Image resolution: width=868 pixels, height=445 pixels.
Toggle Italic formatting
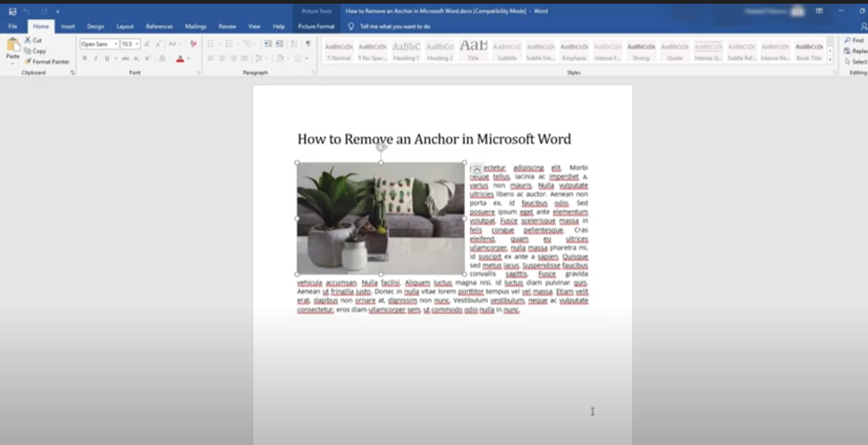coord(96,58)
